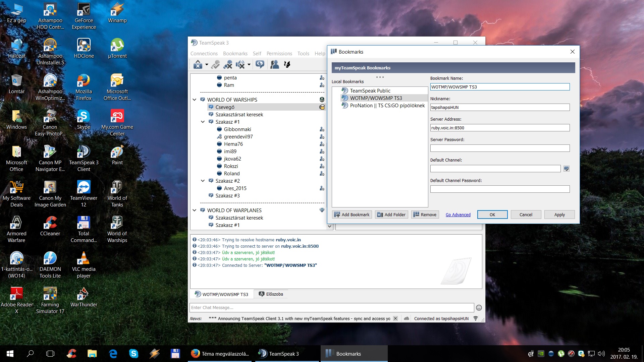Click the whisper/chat bubble toolbar icon

click(x=260, y=64)
